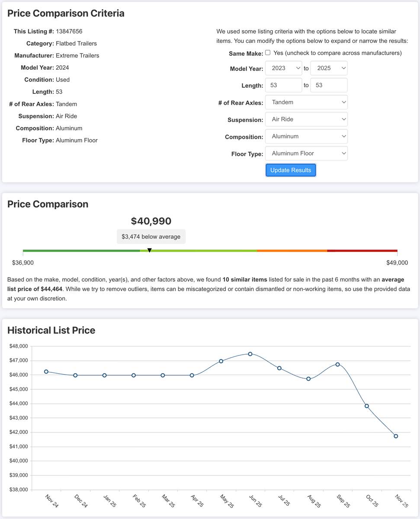Click the orange price bar segment
The width and height of the screenshot is (420, 519).
pos(292,250)
